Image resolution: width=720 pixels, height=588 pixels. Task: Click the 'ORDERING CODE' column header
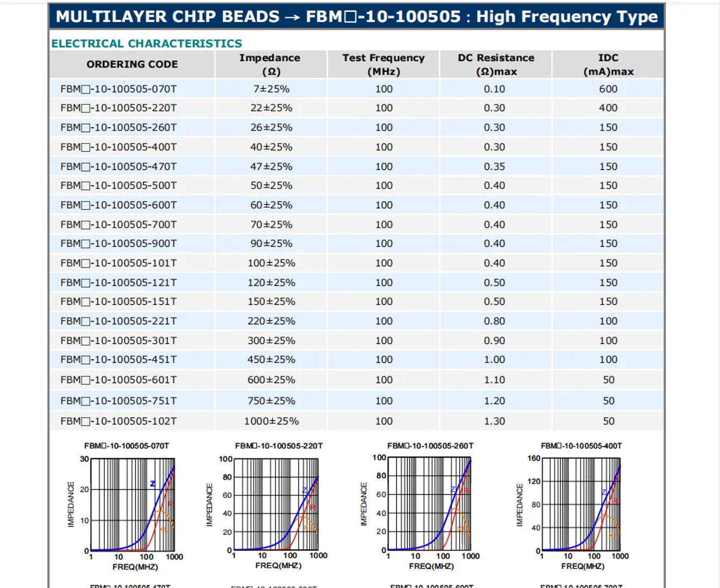(x=132, y=64)
